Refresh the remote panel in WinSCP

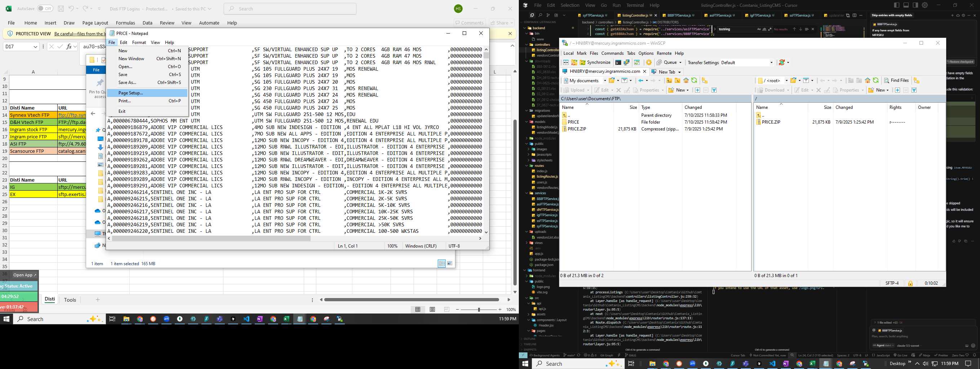pos(876,80)
